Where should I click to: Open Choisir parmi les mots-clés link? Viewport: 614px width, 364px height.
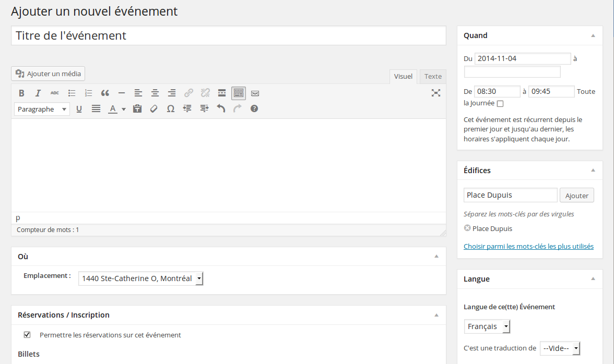pos(528,246)
